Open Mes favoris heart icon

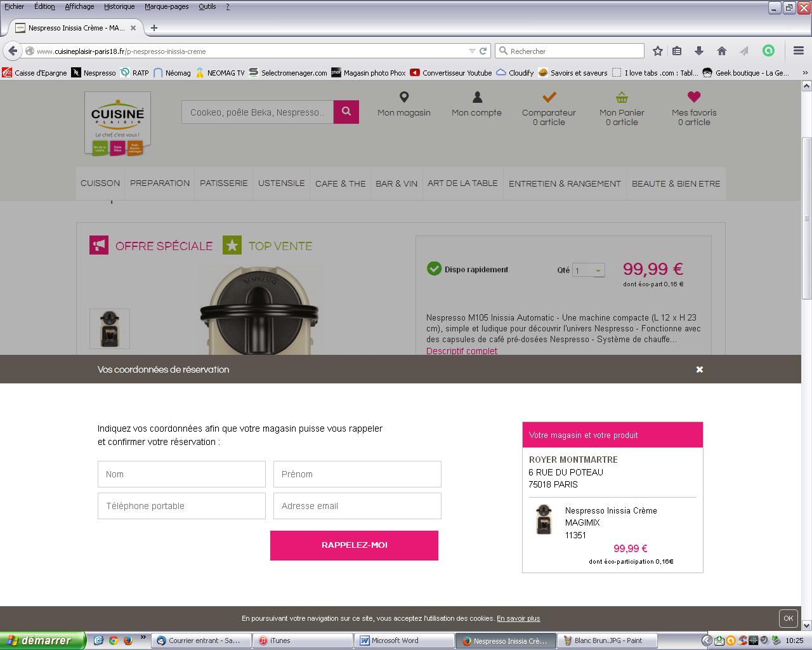coord(694,97)
